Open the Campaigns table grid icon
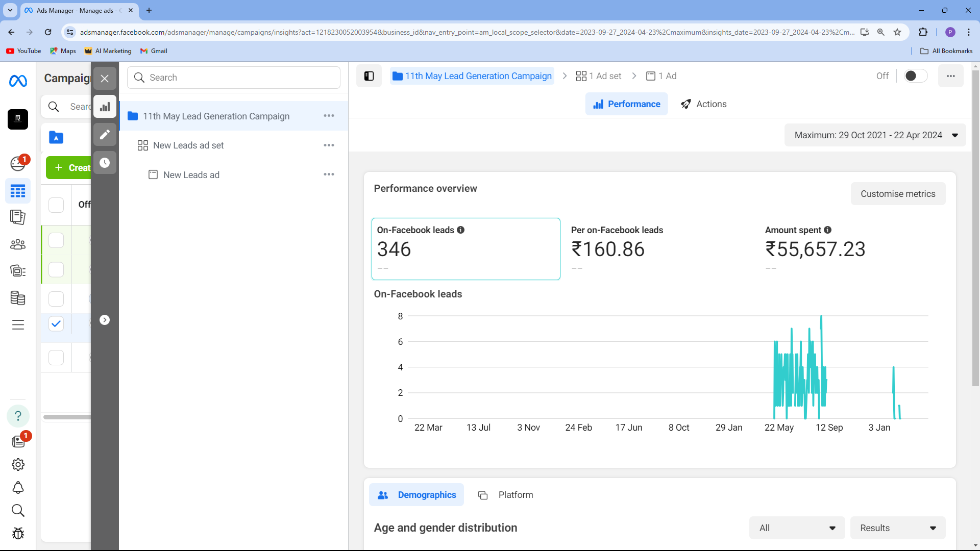This screenshot has width=980, height=551. pyautogui.click(x=18, y=191)
